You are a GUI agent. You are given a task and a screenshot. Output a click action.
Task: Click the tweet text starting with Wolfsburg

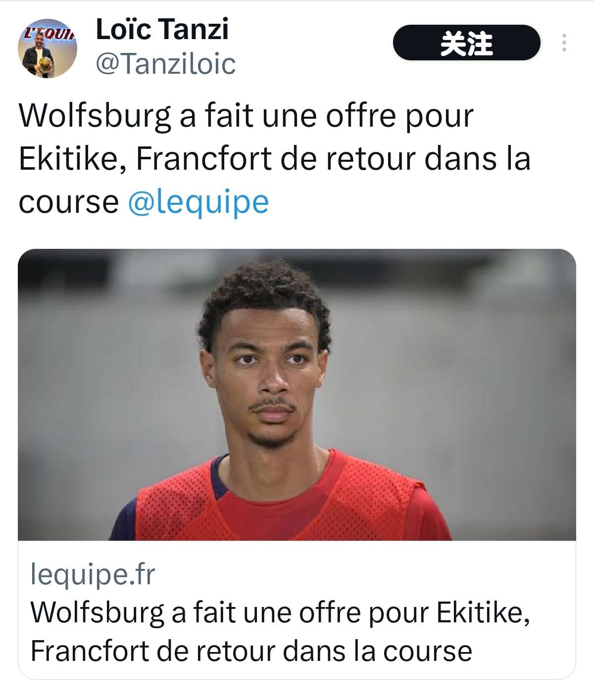pyautogui.click(x=274, y=158)
